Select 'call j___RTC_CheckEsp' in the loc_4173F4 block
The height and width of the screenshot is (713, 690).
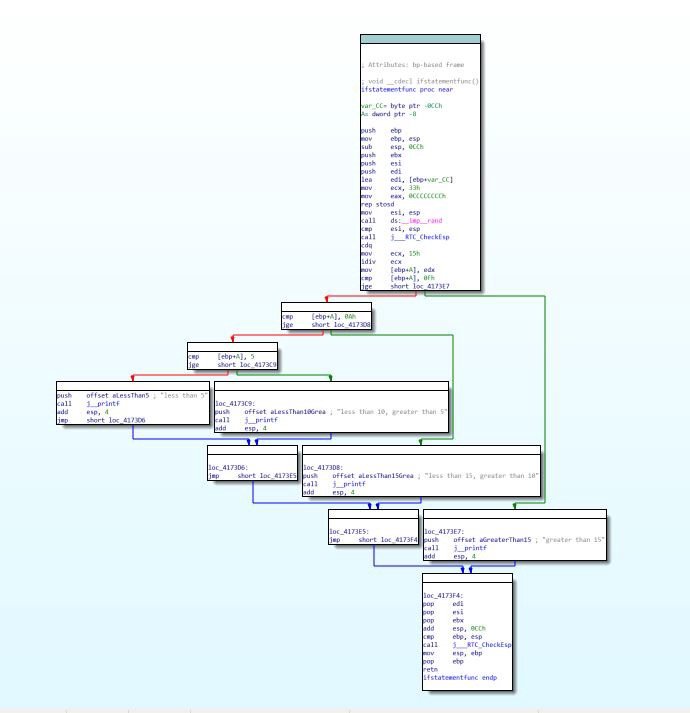[467, 645]
